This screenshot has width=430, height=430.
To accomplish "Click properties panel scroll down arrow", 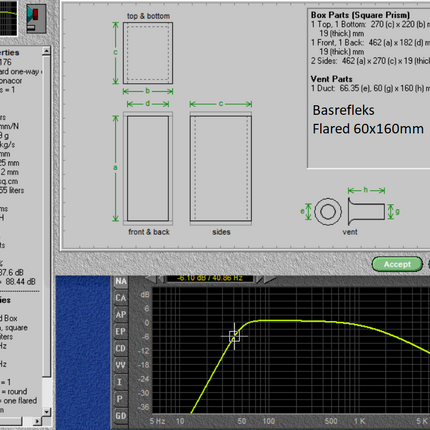I will [x=46, y=412].
